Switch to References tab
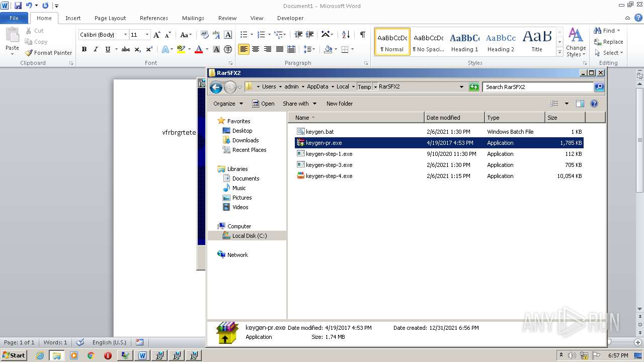Image resolution: width=644 pixels, height=362 pixels. click(x=154, y=18)
